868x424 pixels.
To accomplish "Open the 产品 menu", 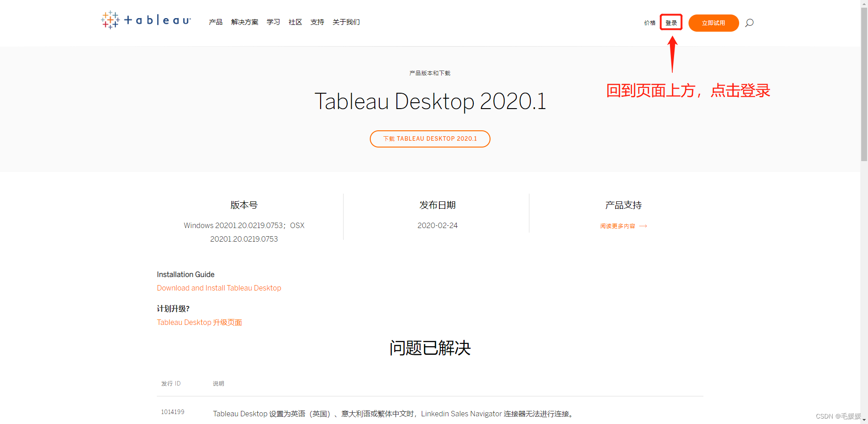I will 216,22.
